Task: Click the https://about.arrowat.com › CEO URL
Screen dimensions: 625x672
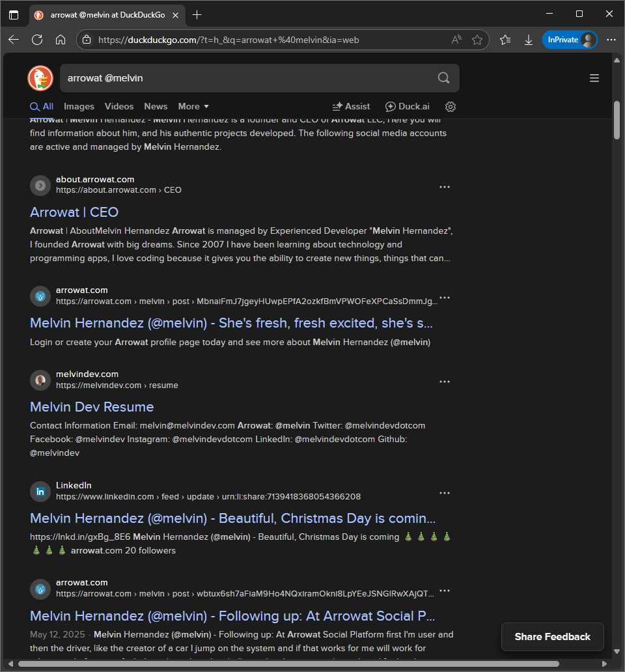Action: coord(118,190)
